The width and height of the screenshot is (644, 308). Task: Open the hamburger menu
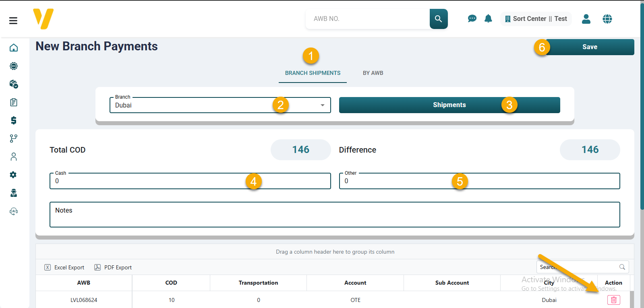click(x=13, y=21)
